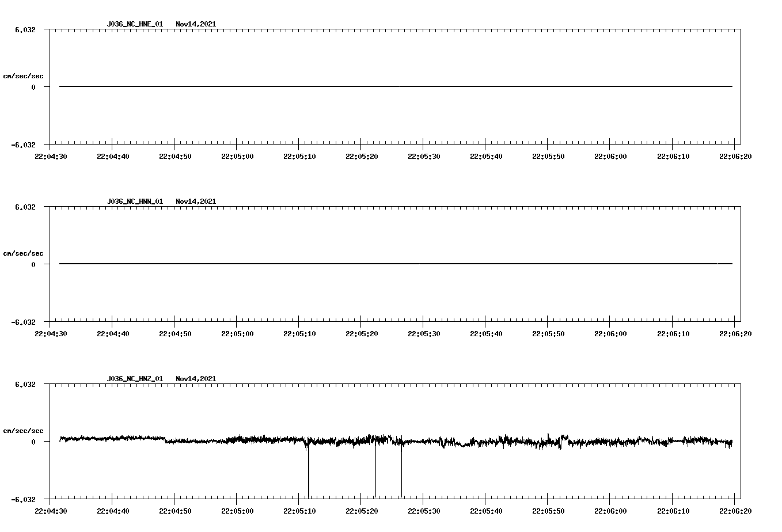The height and width of the screenshot is (532, 782).
Task: Click the 22:04:50 time label under HNN plot
Action: point(175,333)
